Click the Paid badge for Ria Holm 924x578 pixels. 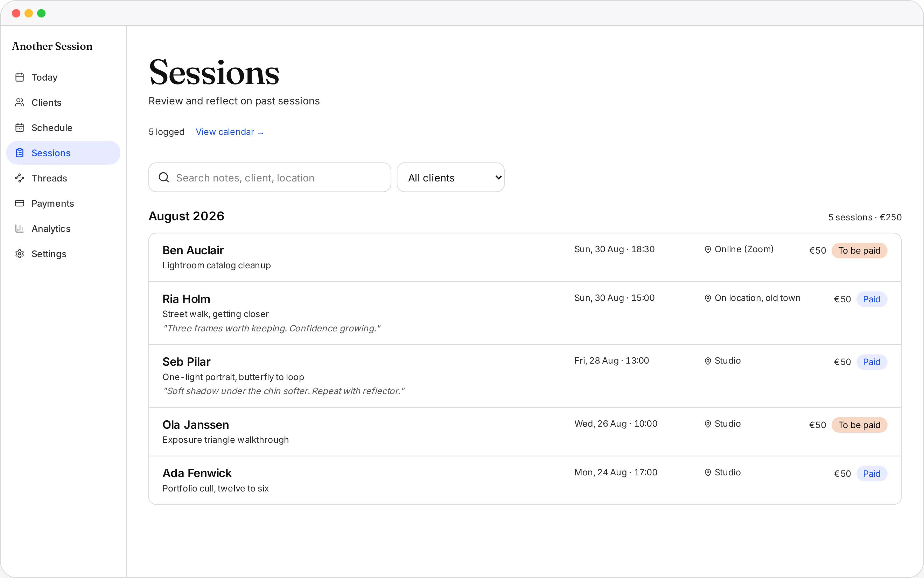pyautogui.click(x=872, y=299)
